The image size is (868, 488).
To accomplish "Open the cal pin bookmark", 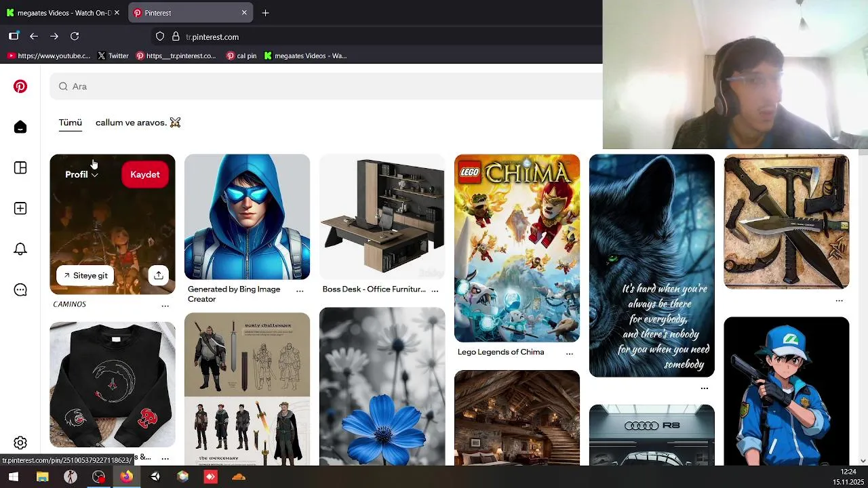I will click(241, 56).
